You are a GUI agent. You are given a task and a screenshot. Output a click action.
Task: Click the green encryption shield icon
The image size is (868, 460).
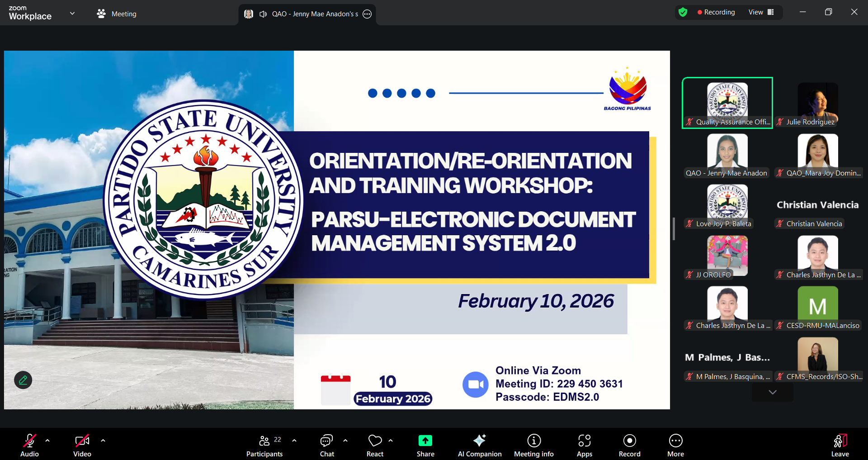coord(683,12)
